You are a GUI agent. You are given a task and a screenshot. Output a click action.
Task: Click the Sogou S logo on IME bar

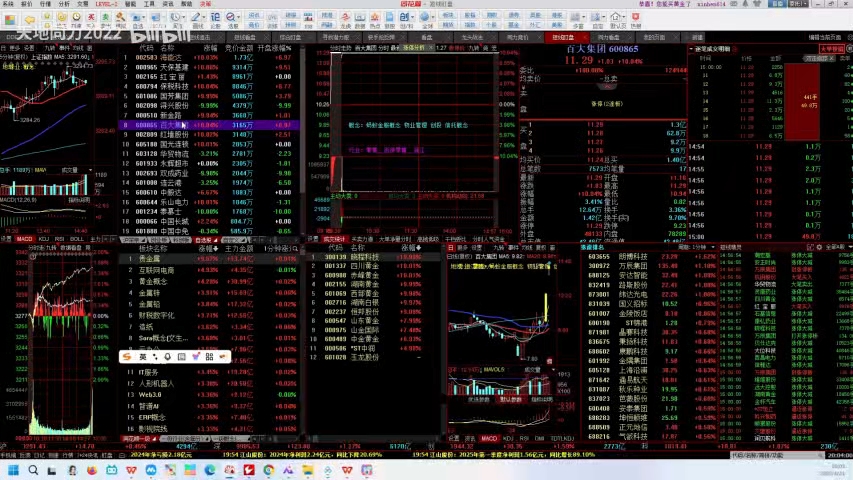point(127,356)
